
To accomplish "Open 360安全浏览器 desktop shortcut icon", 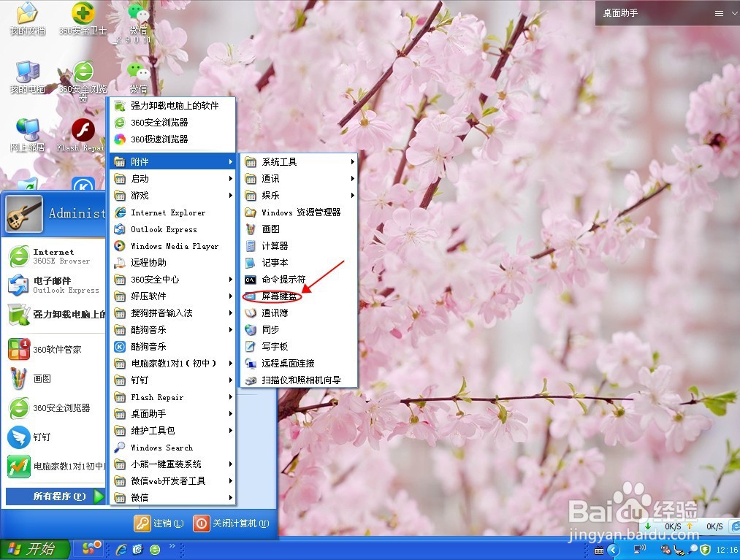I will coord(83,81).
